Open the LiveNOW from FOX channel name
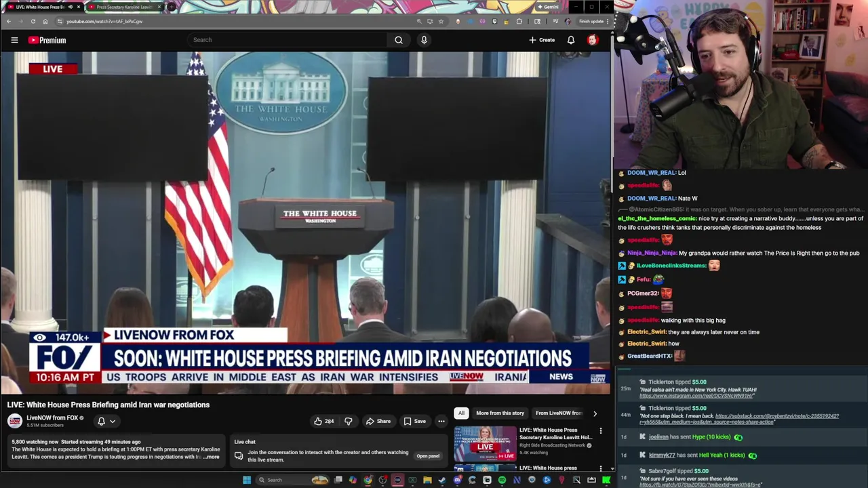 point(52,418)
